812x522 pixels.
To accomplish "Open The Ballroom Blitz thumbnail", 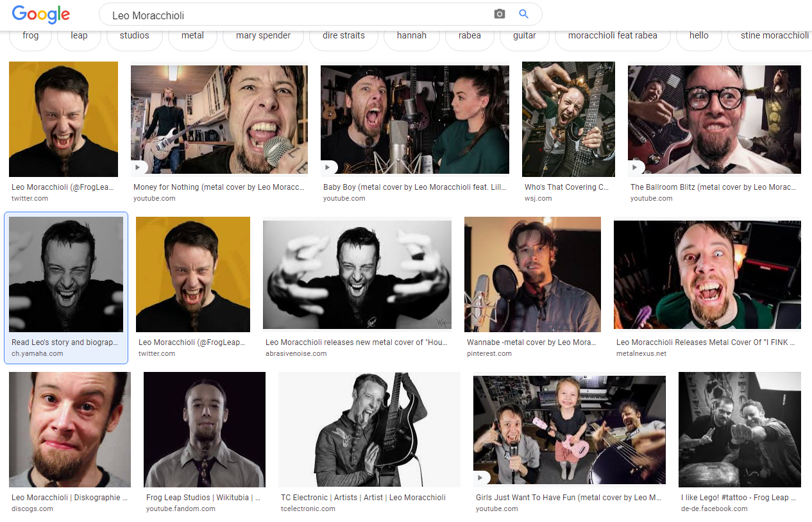I will click(x=715, y=119).
